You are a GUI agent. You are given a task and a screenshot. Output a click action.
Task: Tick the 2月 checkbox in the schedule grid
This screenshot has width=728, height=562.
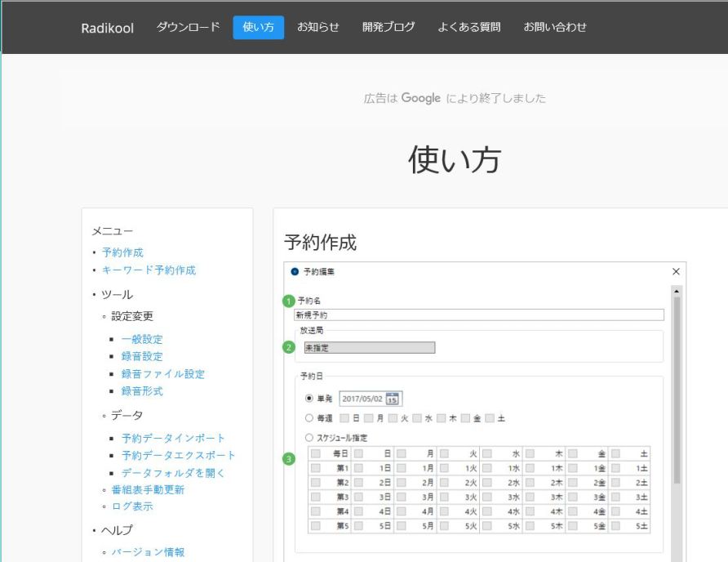(402, 483)
